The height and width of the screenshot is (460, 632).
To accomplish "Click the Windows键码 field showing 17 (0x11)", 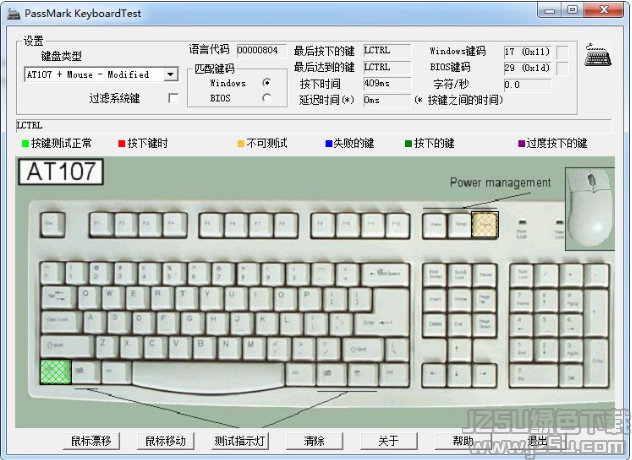I will click(527, 52).
